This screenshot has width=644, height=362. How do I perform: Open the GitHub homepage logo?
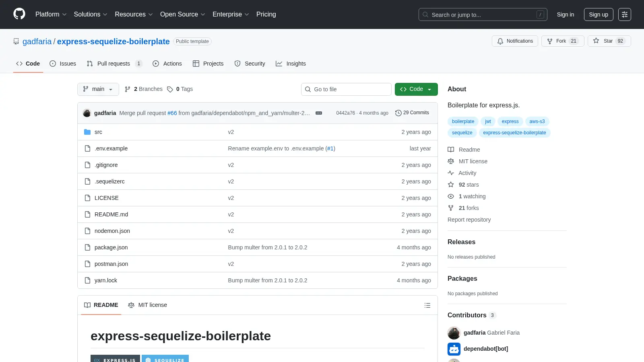[19, 14]
